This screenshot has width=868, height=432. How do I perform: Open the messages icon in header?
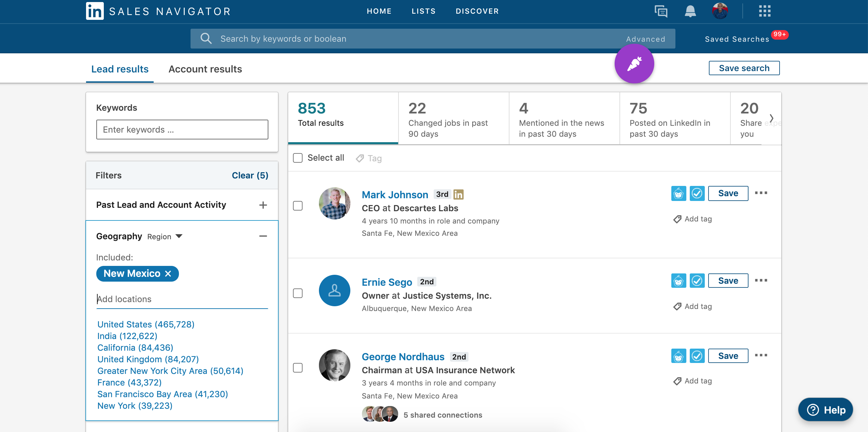pyautogui.click(x=661, y=11)
